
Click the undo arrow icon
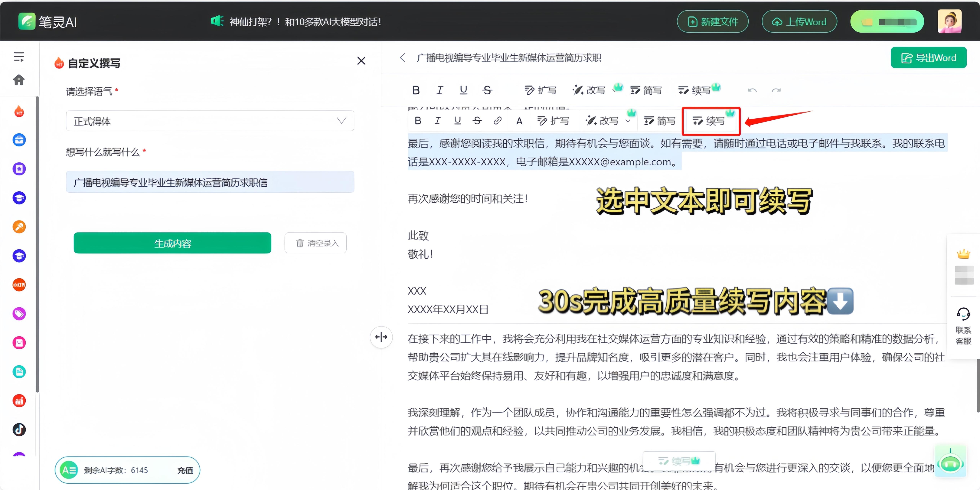tap(752, 90)
